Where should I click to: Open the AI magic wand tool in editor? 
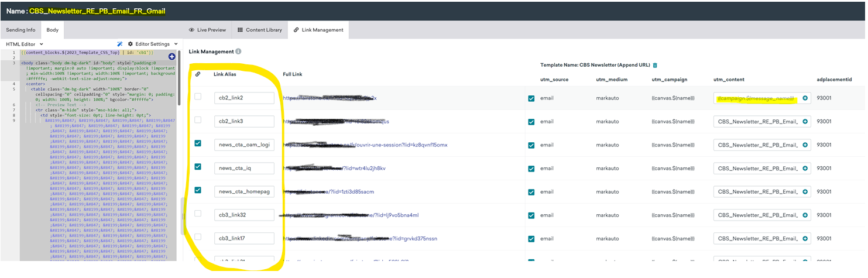coord(120,44)
